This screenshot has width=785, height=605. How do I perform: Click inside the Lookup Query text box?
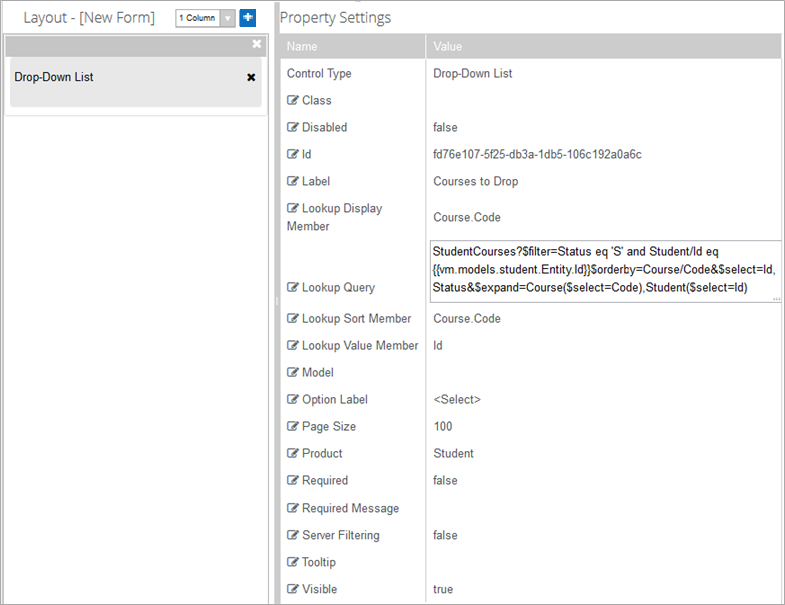pos(605,271)
